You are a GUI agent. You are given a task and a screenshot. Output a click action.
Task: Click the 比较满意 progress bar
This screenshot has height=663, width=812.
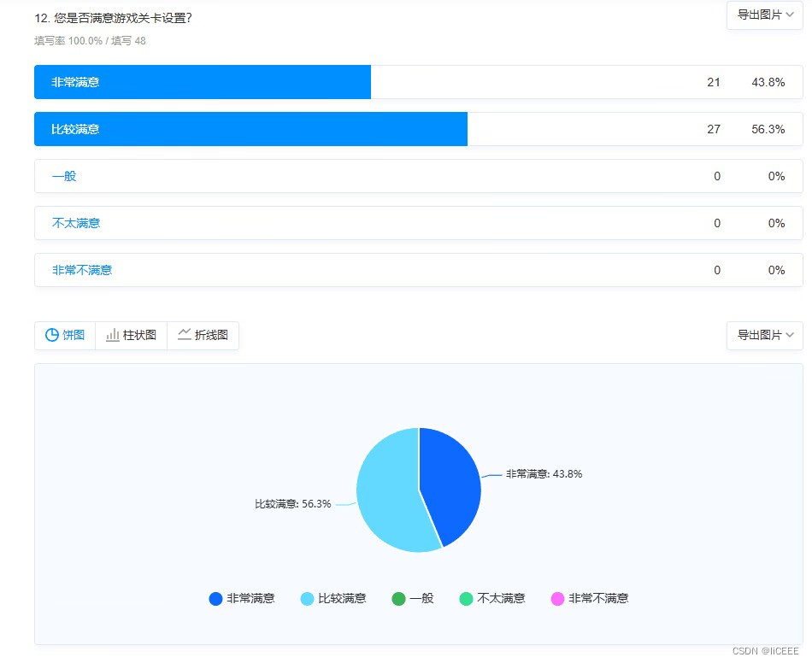248,129
